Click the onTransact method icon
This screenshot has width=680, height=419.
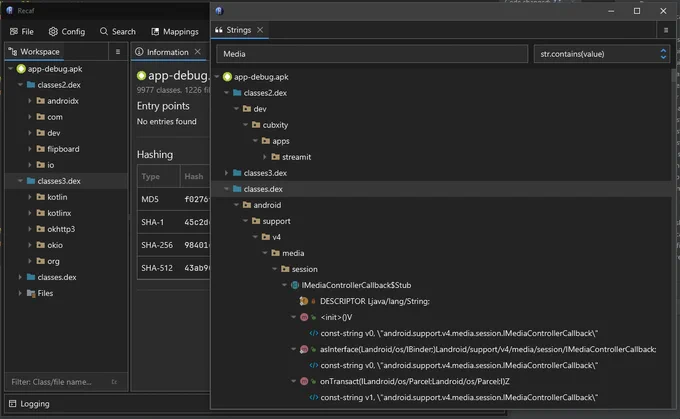tap(304, 381)
